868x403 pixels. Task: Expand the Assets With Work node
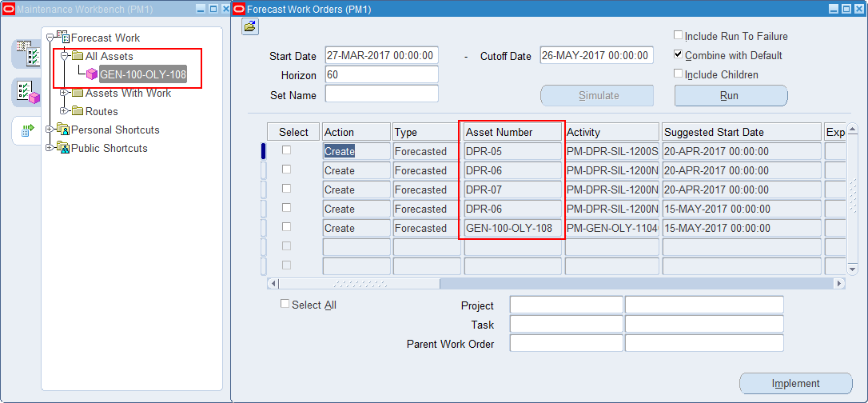point(64,93)
